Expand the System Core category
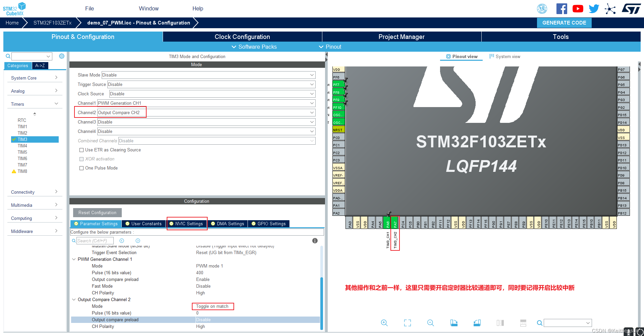Image resolution: width=644 pixels, height=336 pixels. tap(35, 78)
